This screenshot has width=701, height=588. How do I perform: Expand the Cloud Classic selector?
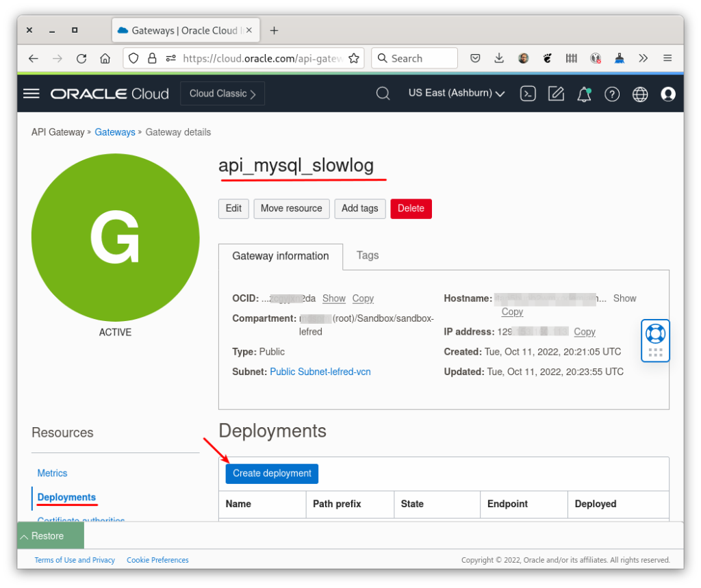pyautogui.click(x=222, y=93)
